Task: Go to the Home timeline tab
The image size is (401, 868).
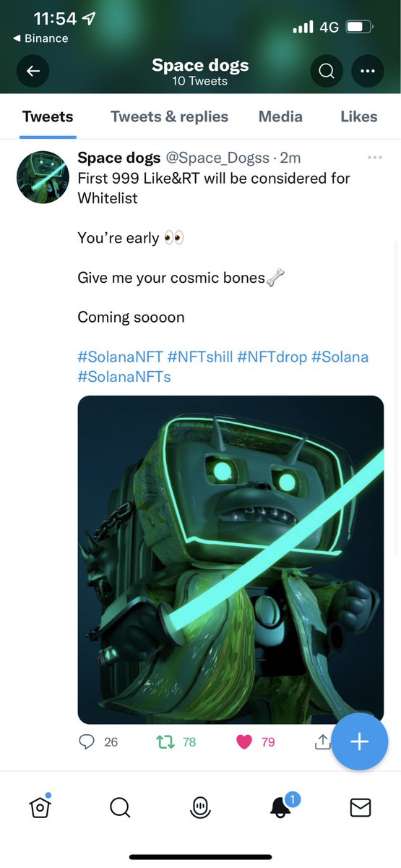Action: click(40, 806)
